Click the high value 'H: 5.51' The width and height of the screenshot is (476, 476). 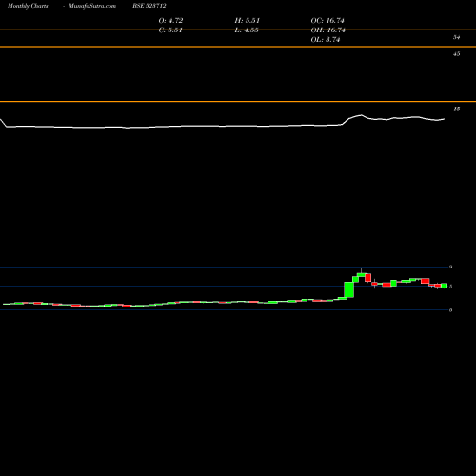point(248,21)
